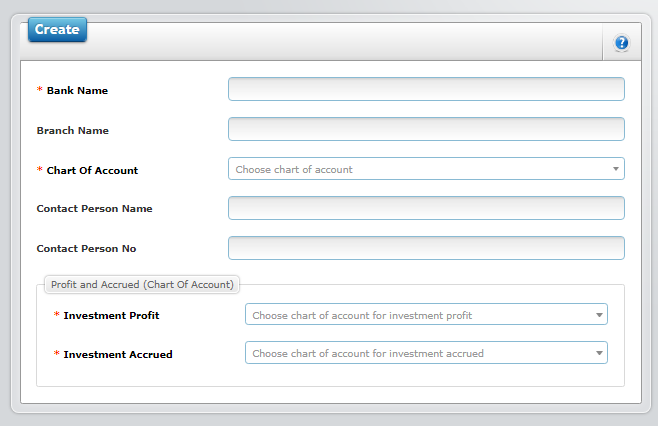Focus the Contact Person Name field
This screenshot has width=658, height=426.
pos(426,208)
